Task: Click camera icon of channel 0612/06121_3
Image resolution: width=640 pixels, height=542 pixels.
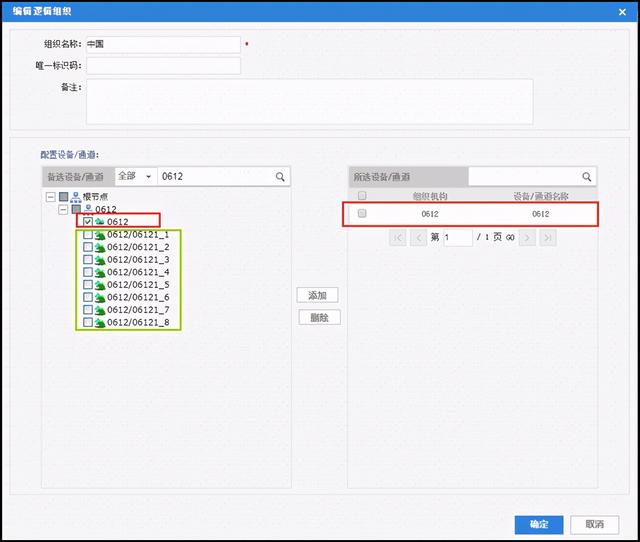Action: [x=100, y=259]
